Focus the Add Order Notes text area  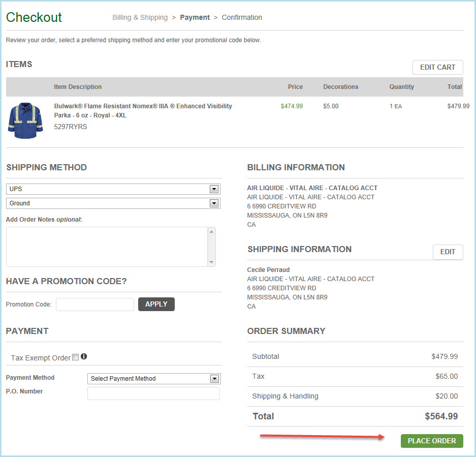[x=107, y=247]
